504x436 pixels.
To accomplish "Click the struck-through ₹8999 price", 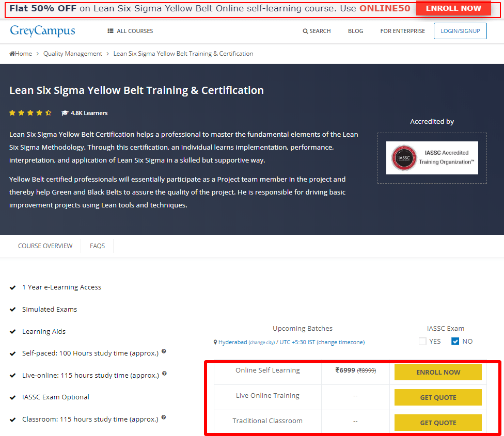I will click(x=367, y=370).
